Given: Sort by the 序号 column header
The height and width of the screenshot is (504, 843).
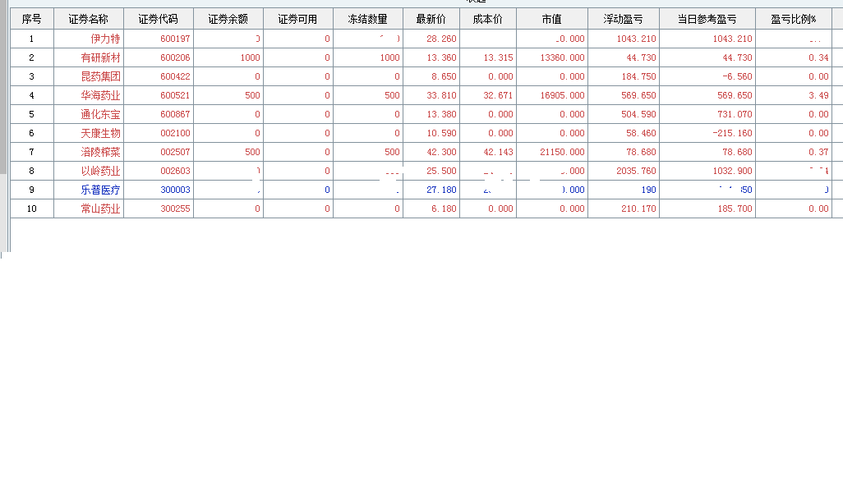Looking at the screenshot, I should tap(32, 20).
